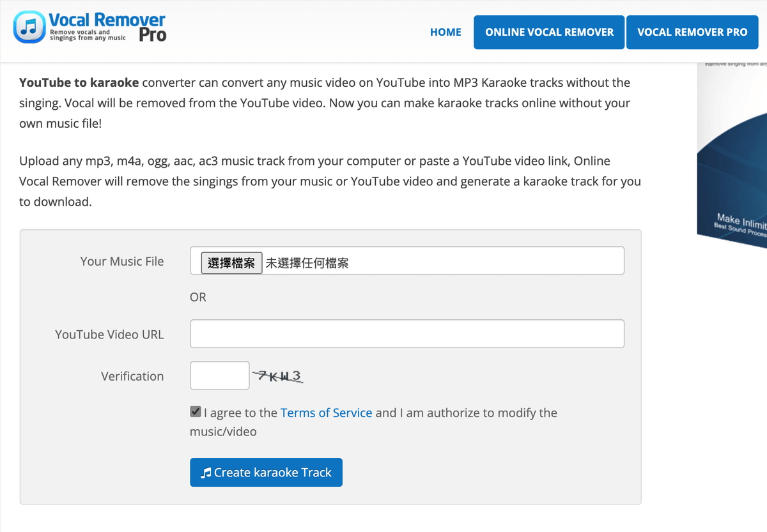Image resolution: width=767 pixels, height=532 pixels.
Task: Open the Vocal Remover Pro logo text
Action: click(x=107, y=27)
